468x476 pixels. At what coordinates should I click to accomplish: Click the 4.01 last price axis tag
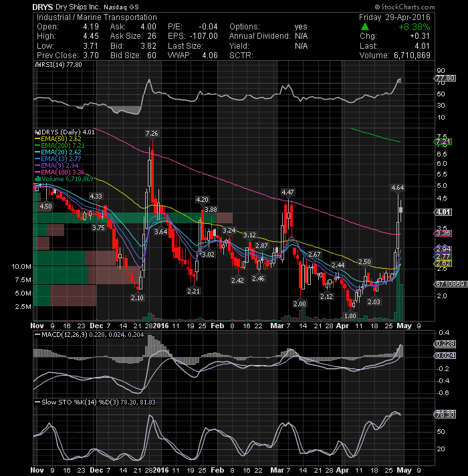pos(443,212)
